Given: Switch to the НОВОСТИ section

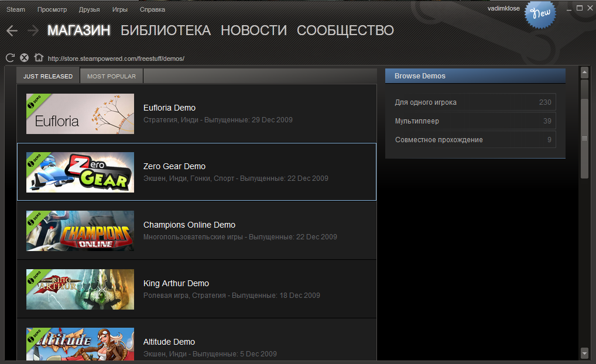Looking at the screenshot, I should point(254,30).
